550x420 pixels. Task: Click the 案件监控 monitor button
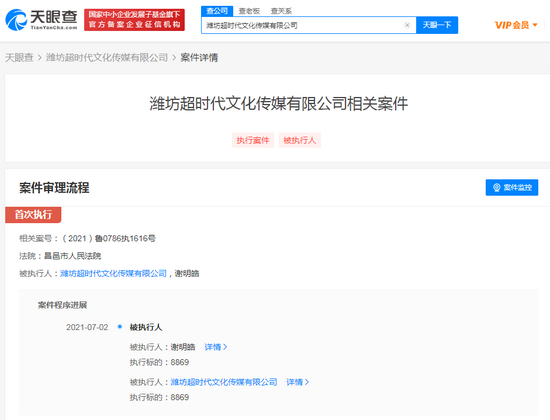coord(512,187)
